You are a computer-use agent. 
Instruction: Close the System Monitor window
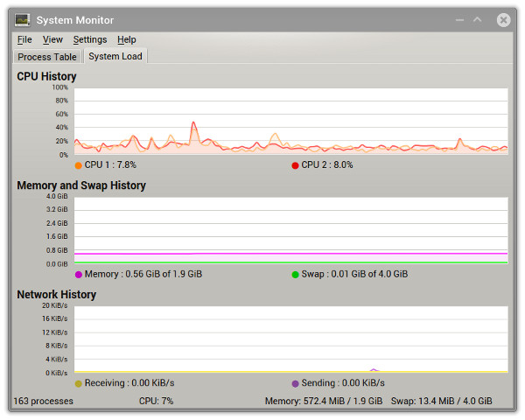click(503, 19)
